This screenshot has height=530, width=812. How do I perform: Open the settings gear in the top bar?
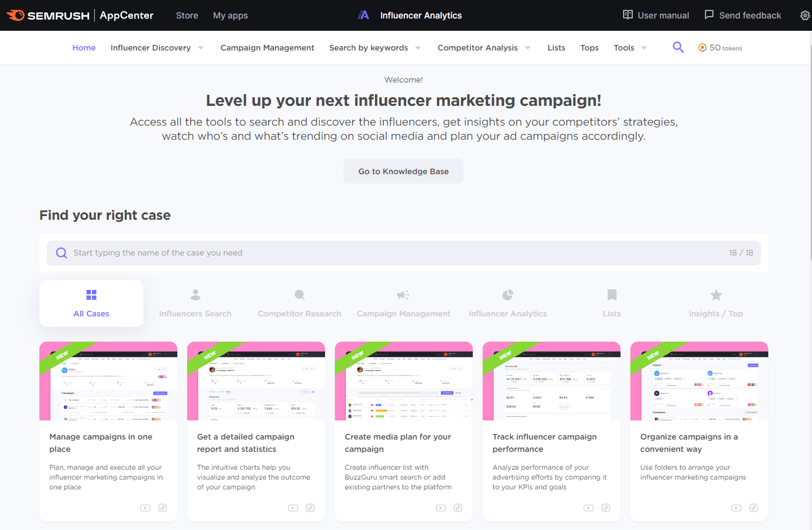click(x=805, y=15)
